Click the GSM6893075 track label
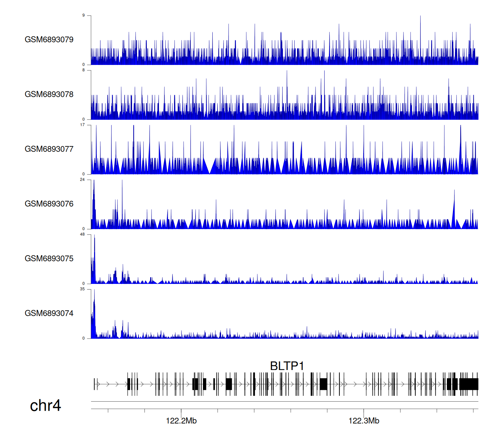Image resolution: width=504 pixels, height=444 pixels. (49, 259)
